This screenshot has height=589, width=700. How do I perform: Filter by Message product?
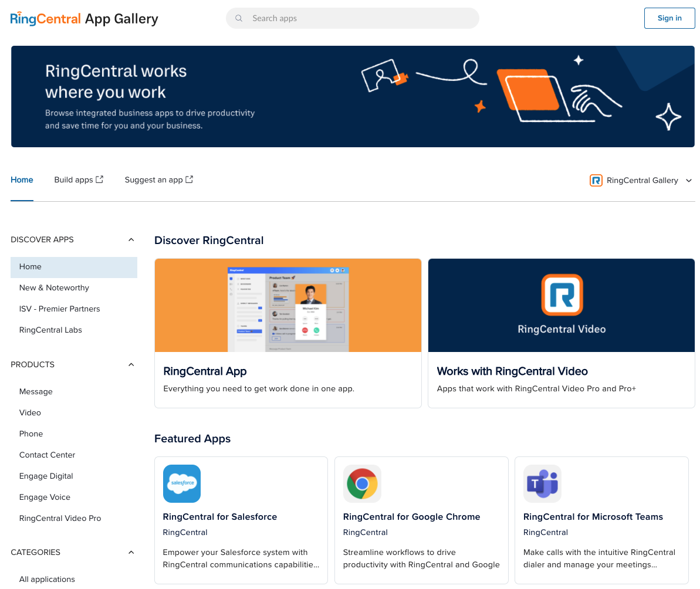click(x=36, y=392)
